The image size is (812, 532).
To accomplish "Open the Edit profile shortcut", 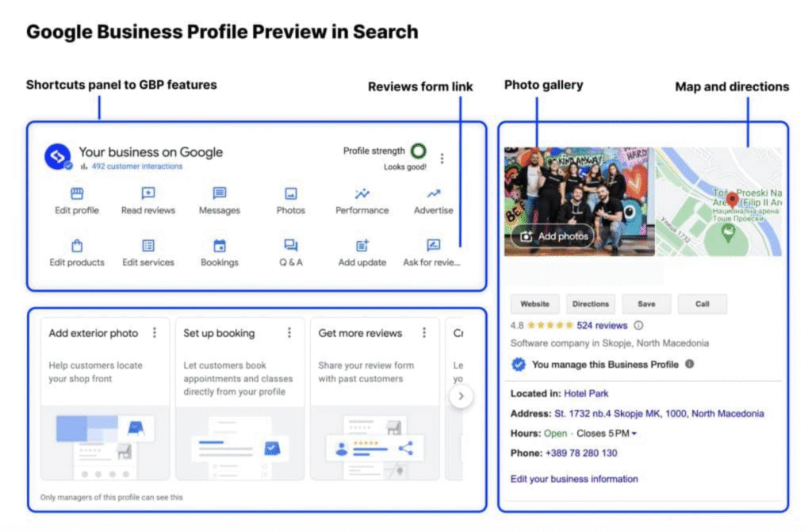I will pyautogui.click(x=77, y=201).
